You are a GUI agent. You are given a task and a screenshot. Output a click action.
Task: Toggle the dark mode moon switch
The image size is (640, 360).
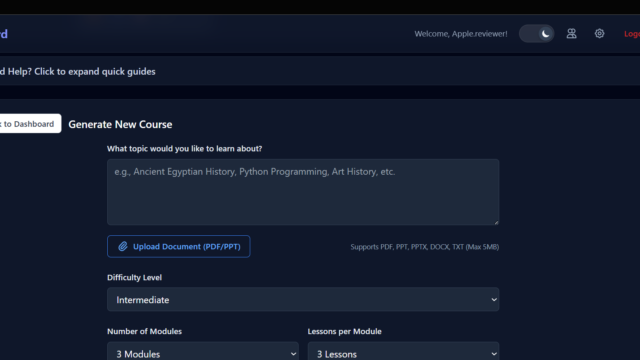(x=536, y=33)
